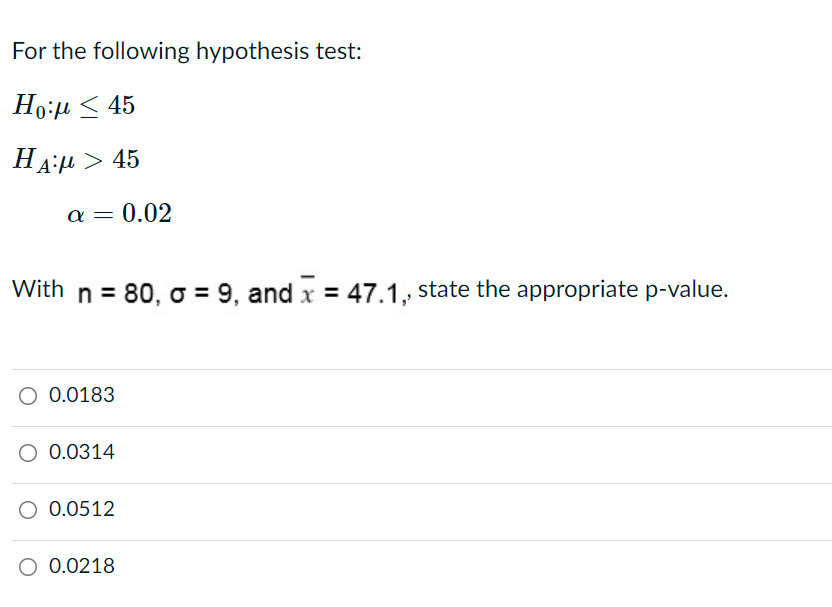Click the alpha equals 0.02 text
Viewport: 832px width, 607px height.
pos(120,212)
